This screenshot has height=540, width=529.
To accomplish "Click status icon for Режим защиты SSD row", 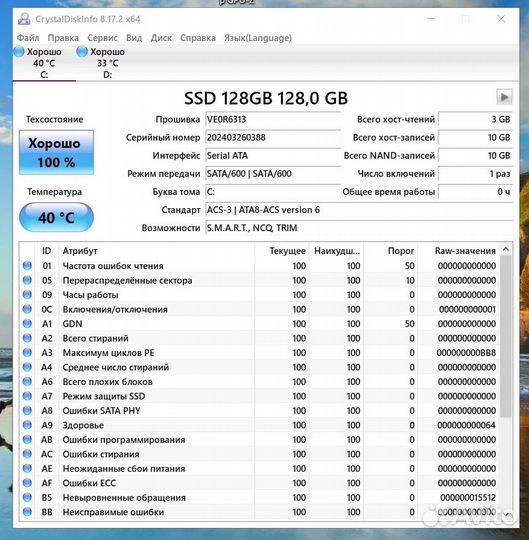I will tap(27, 396).
